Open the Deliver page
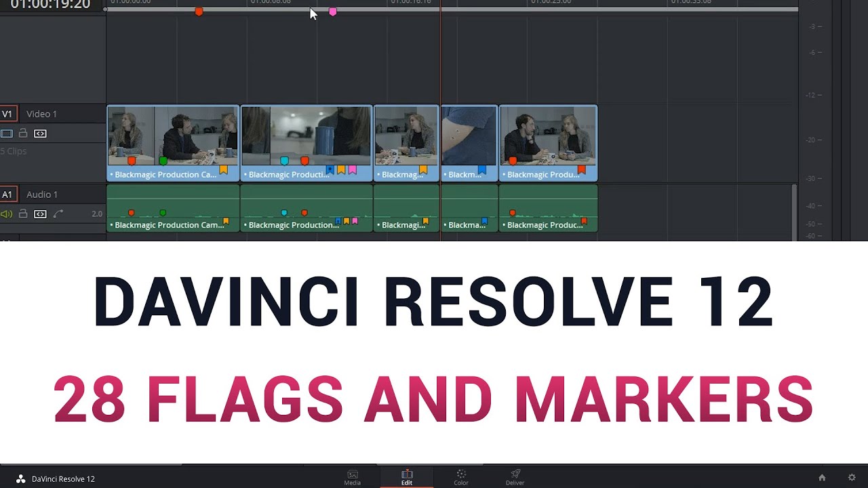 (515, 478)
